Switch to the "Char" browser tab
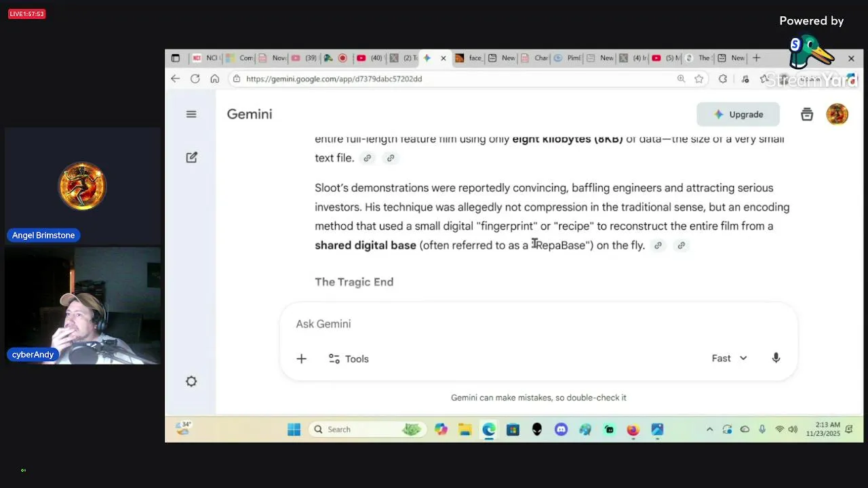Image resolution: width=868 pixels, height=488 pixels. [x=534, y=58]
